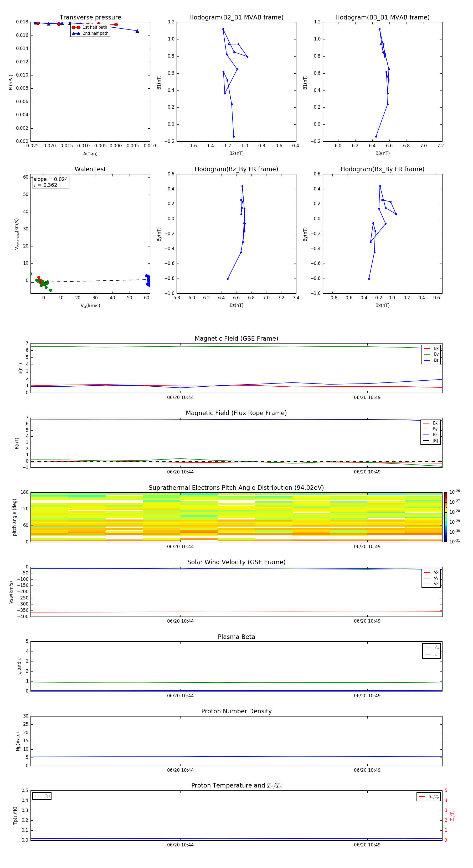This screenshot has width=473, height=868.
Task: Select the Plasma Beta panel title
Action: click(x=236, y=637)
